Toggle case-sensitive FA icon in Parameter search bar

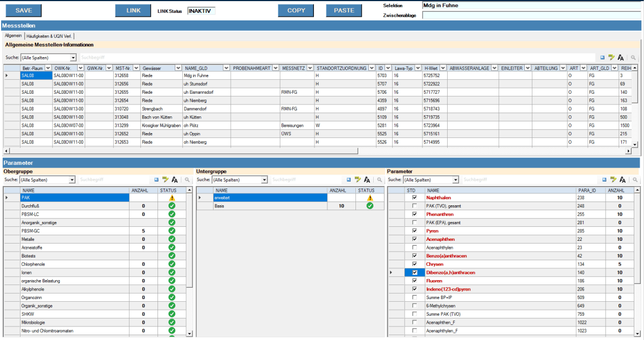point(622,180)
